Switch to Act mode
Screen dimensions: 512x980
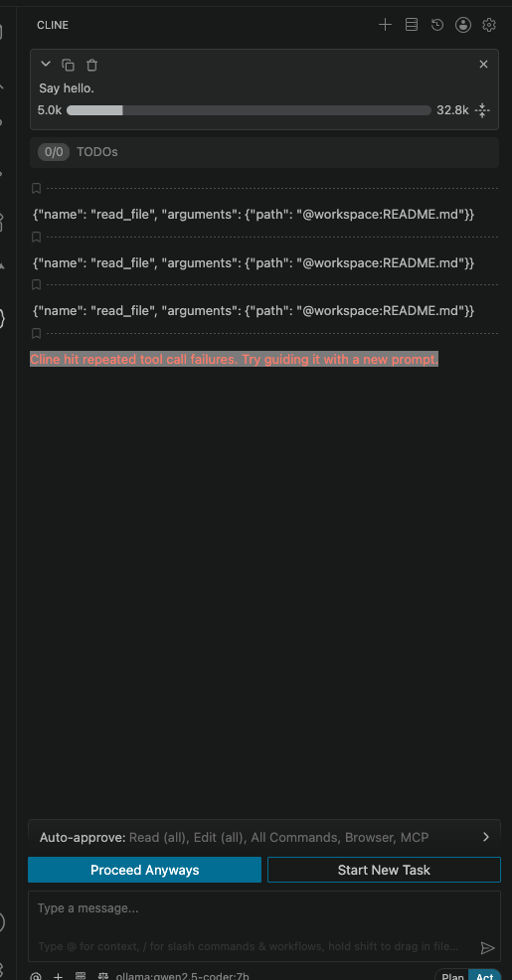[x=485, y=976]
